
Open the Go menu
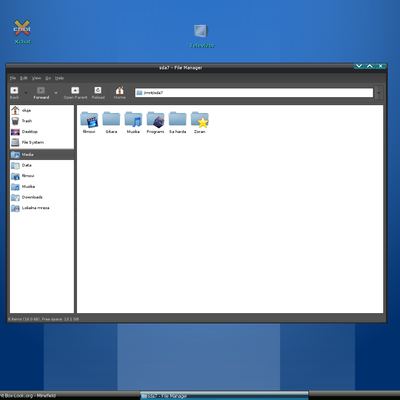click(x=48, y=78)
